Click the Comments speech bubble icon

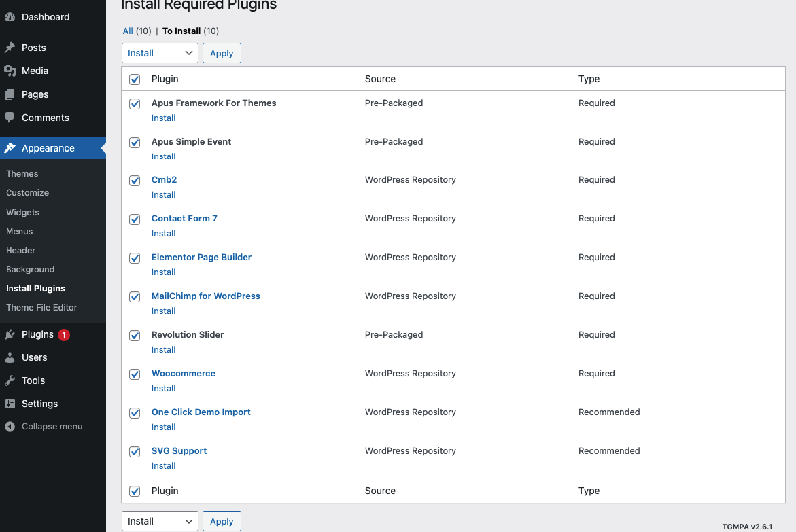tap(10, 118)
